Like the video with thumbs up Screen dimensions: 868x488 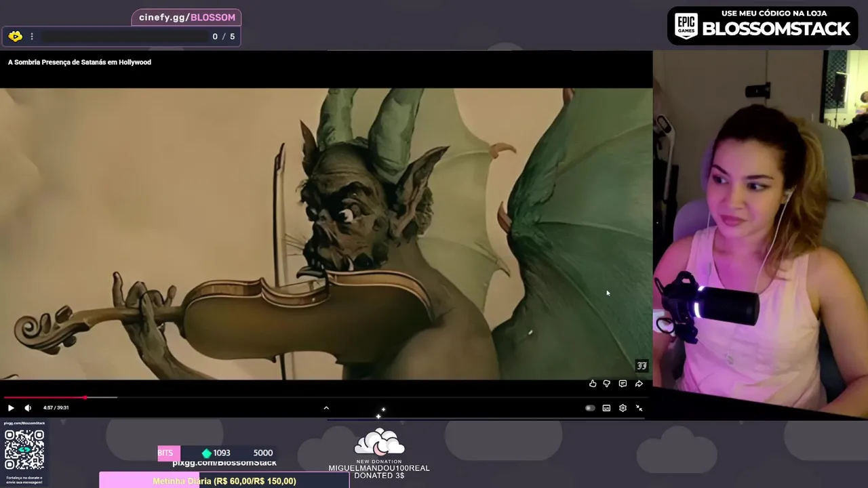click(593, 384)
